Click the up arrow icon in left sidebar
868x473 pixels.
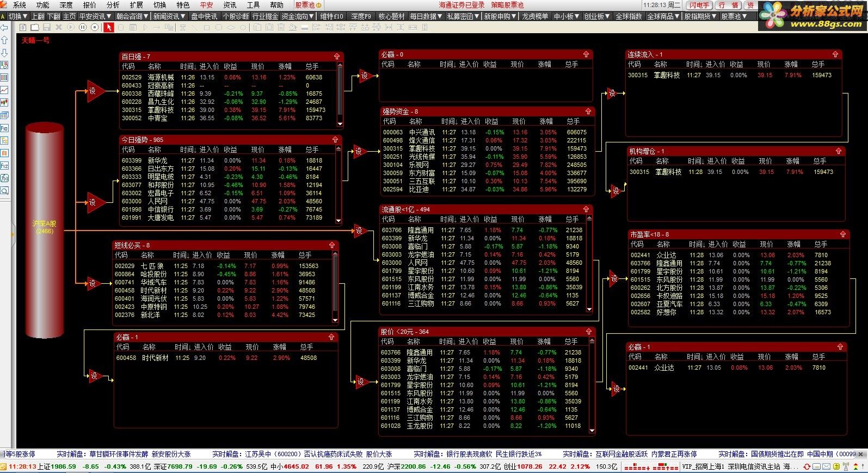pyautogui.click(x=4, y=40)
